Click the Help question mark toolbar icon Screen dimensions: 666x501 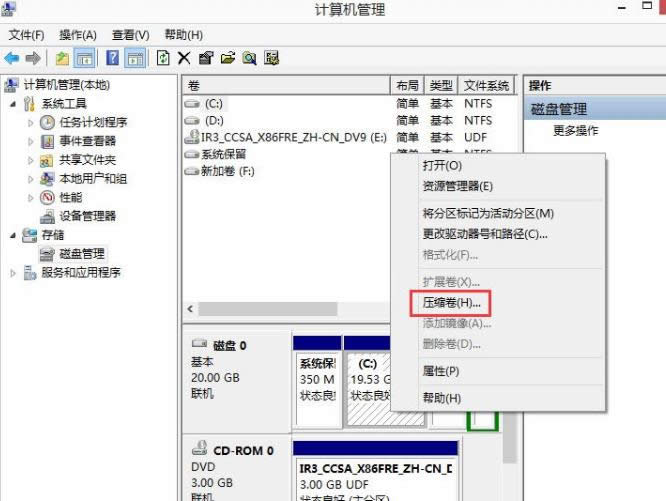pyautogui.click(x=113, y=59)
